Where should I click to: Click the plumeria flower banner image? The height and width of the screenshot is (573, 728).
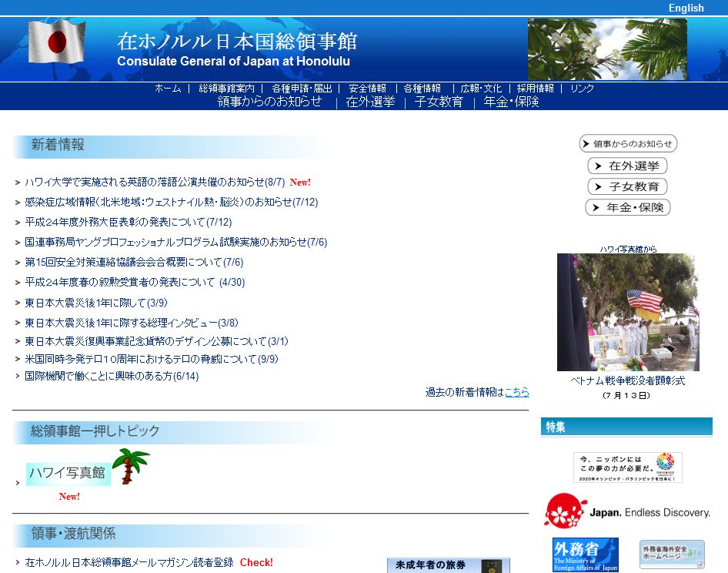coord(606,49)
